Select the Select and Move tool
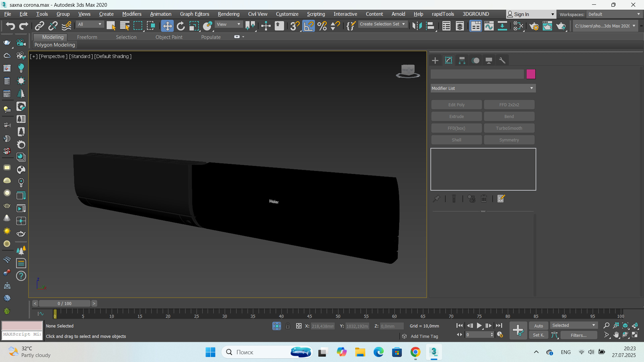The width and height of the screenshot is (644, 362). pyautogui.click(x=167, y=26)
